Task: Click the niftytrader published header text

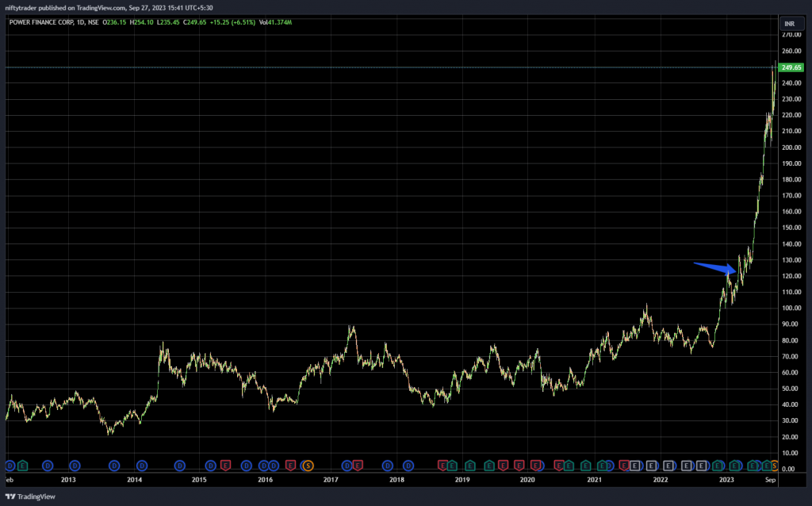Action: (x=109, y=8)
